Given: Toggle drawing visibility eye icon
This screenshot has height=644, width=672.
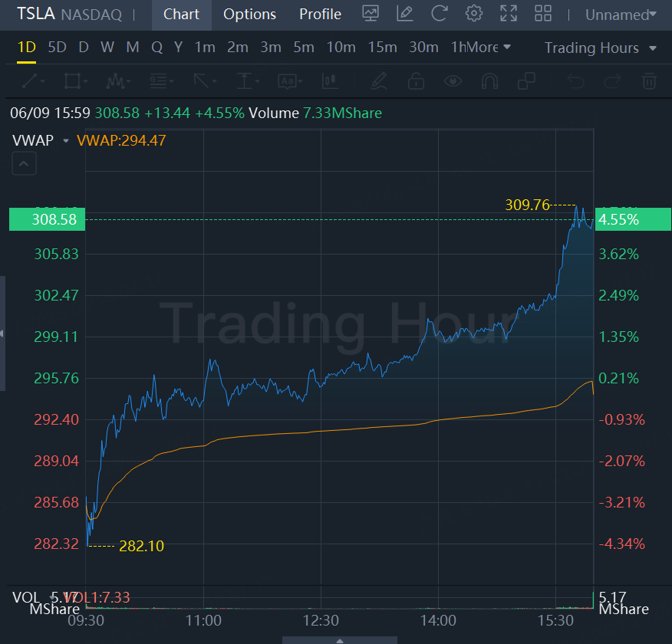Looking at the screenshot, I should click(x=453, y=80).
